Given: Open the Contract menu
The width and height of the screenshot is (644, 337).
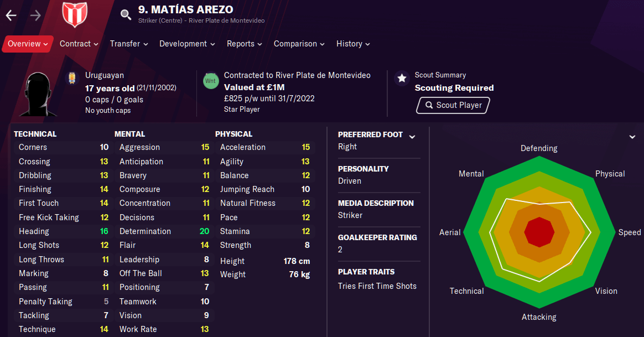Looking at the screenshot, I should (x=79, y=44).
